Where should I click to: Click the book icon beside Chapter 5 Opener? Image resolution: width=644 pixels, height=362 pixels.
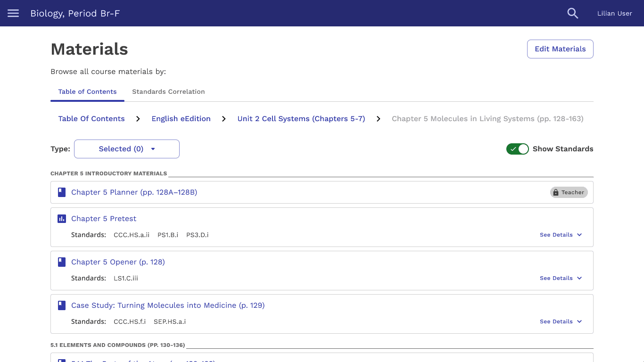tap(61, 262)
